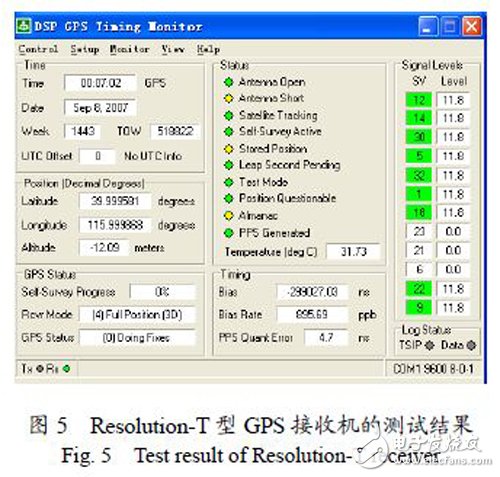This screenshot has height=477, width=500.
Task: Open the View menu
Action: [173, 49]
